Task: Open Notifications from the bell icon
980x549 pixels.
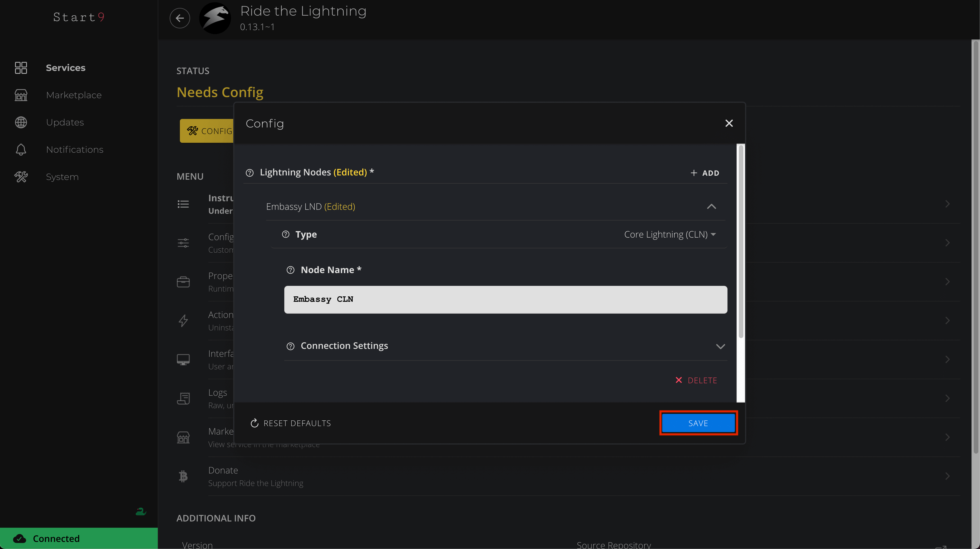Action: pos(21,150)
